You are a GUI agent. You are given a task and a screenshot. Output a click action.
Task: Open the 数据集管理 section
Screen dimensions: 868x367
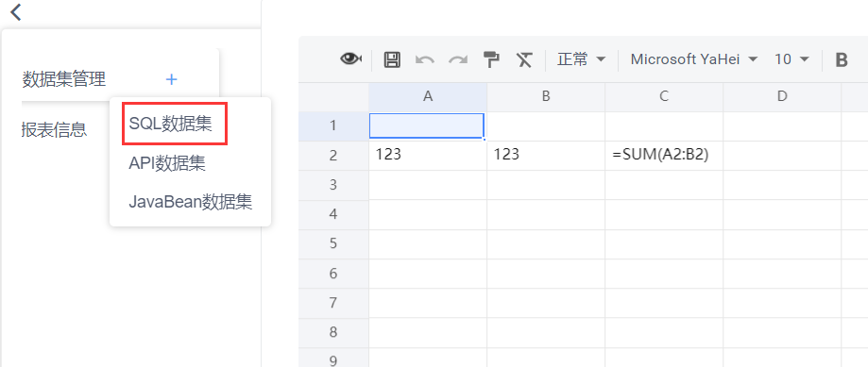pyautogui.click(x=63, y=79)
